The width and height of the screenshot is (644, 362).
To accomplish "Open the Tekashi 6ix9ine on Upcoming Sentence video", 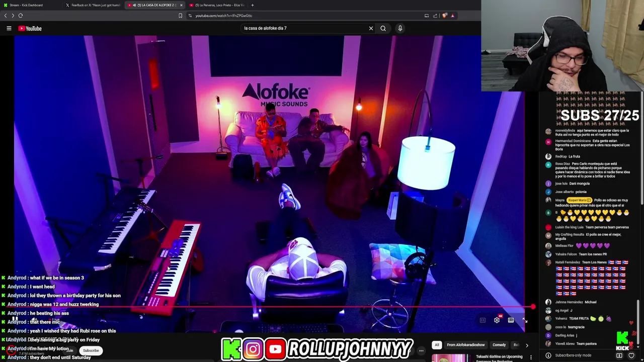I will (x=500, y=358).
